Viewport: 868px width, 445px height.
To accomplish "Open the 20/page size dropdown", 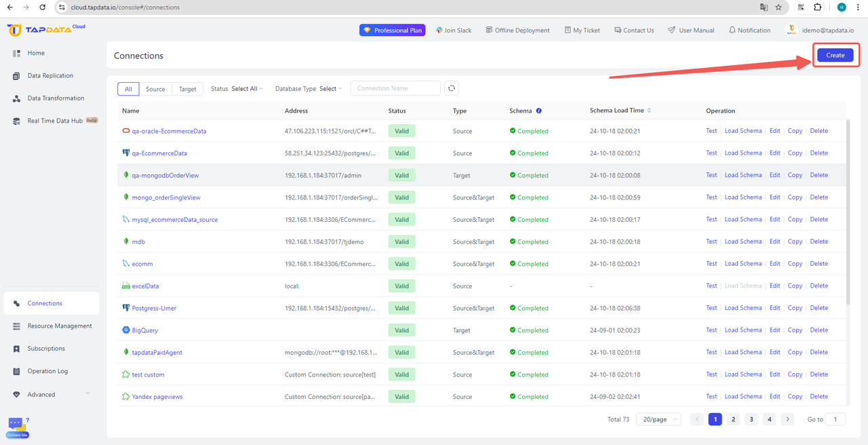I will point(658,420).
